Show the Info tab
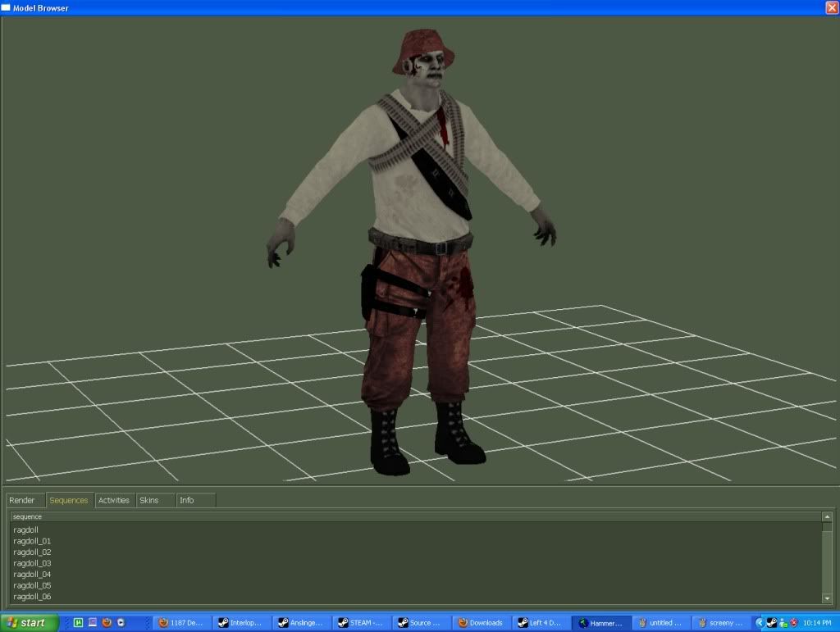The image size is (840, 632). (x=187, y=500)
